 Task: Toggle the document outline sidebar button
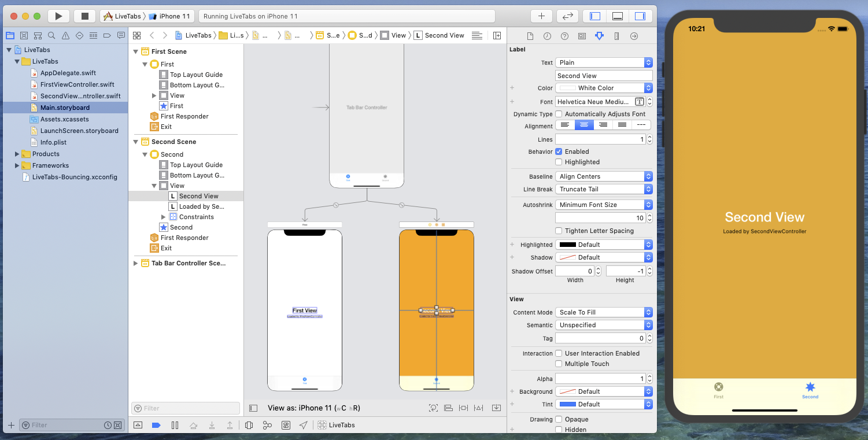pos(253,408)
